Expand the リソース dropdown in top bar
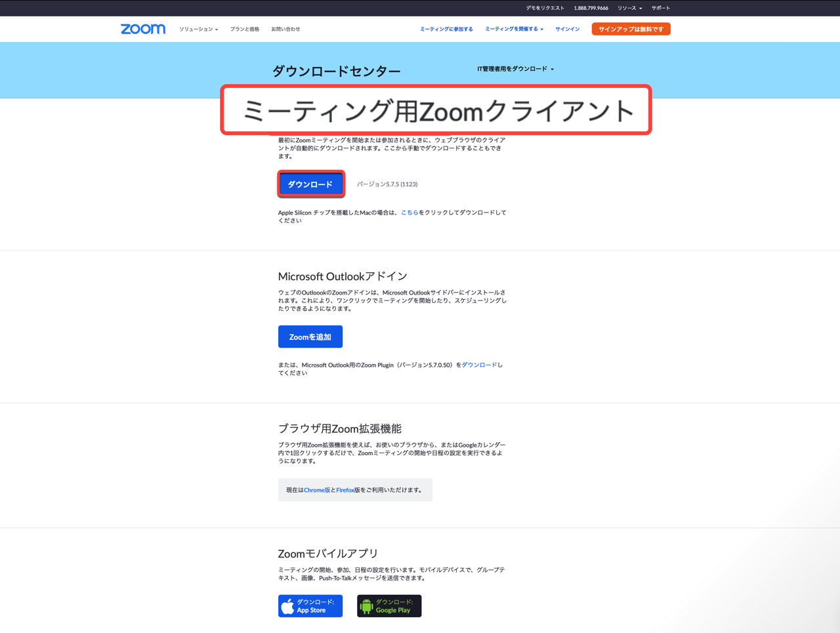Image resolution: width=840 pixels, height=633 pixels. pos(629,8)
